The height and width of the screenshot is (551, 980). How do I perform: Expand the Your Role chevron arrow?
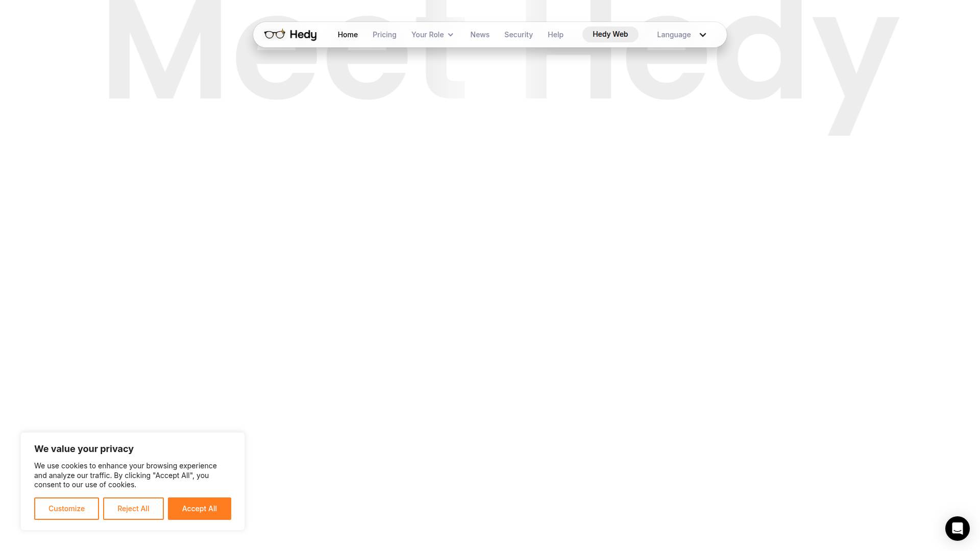click(451, 35)
